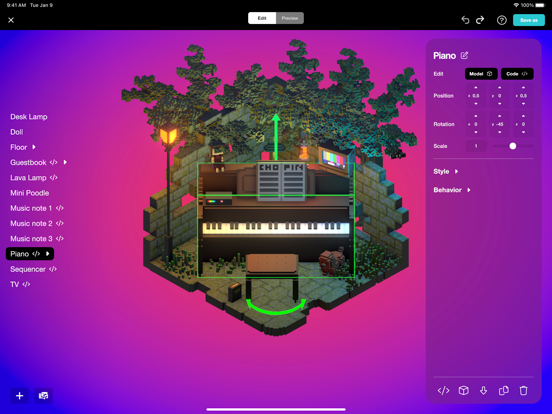Select Doll in object list
The width and height of the screenshot is (552, 414).
click(17, 132)
